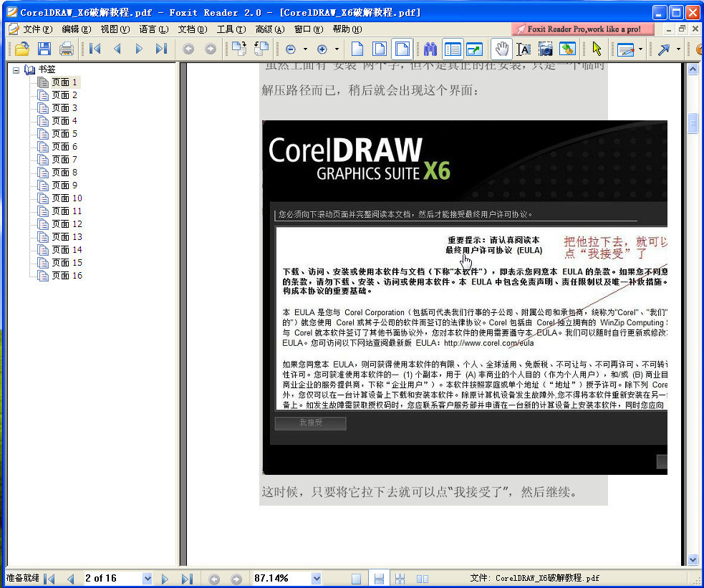704x588 pixels.
Task: Collapse the 书签 bookmarks tree
Action: [x=16, y=70]
